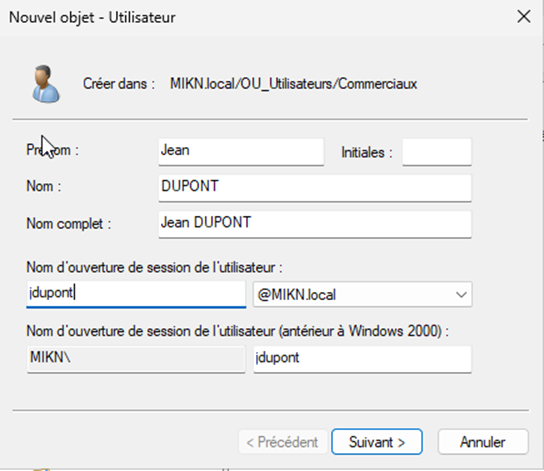Open the @MIKN.local domain suffix dropdown
This screenshot has height=471, width=544.
363,294
